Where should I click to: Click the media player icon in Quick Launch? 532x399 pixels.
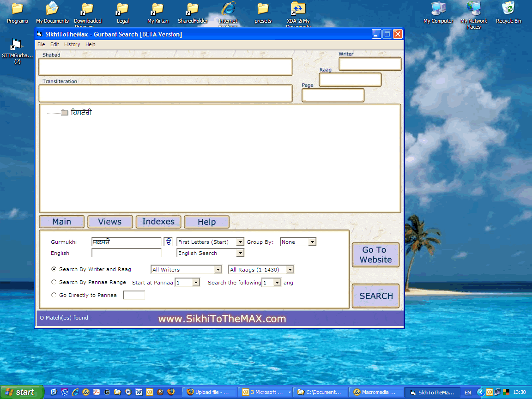[x=128, y=392]
